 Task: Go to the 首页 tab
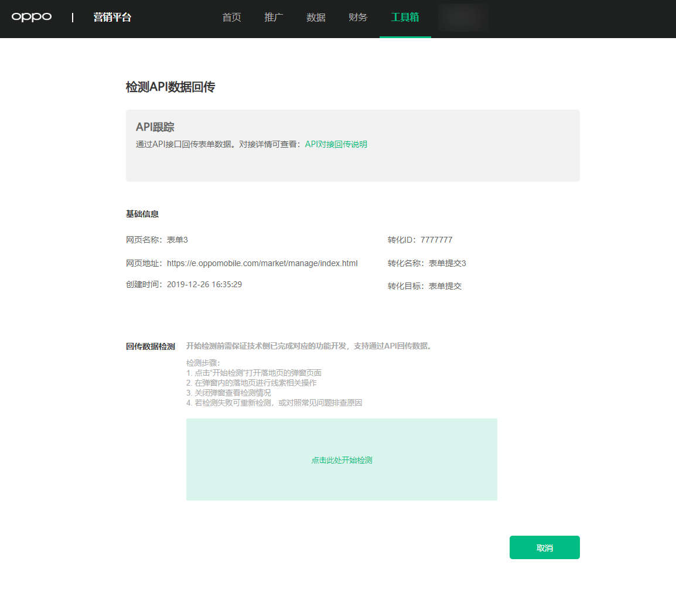pos(231,18)
